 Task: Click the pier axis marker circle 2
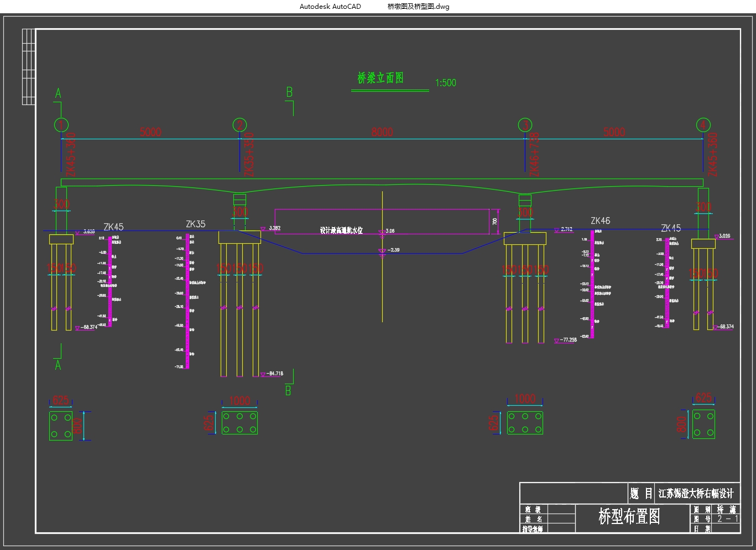tap(239, 125)
